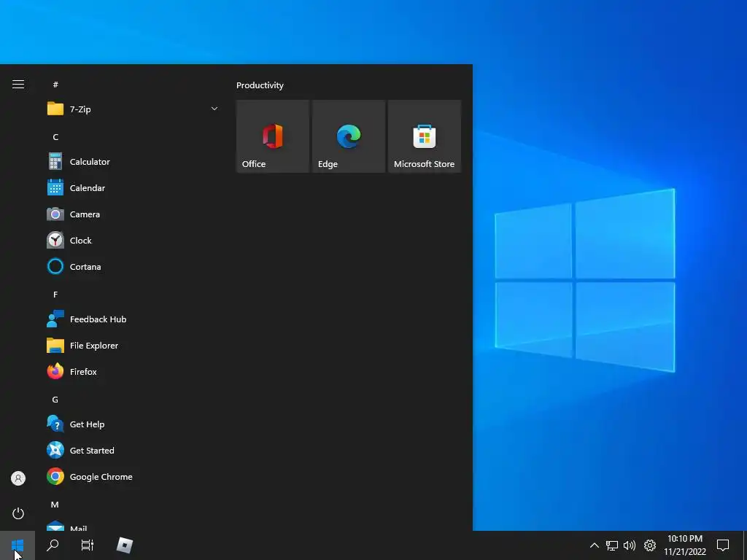747x560 pixels.
Task: Click the F letter group header
Action: pos(55,295)
